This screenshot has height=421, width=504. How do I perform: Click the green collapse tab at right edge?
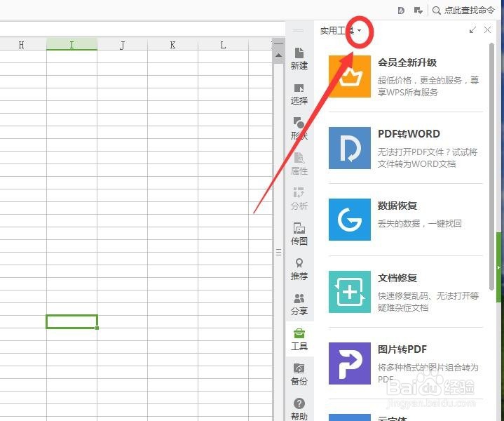(x=499, y=267)
